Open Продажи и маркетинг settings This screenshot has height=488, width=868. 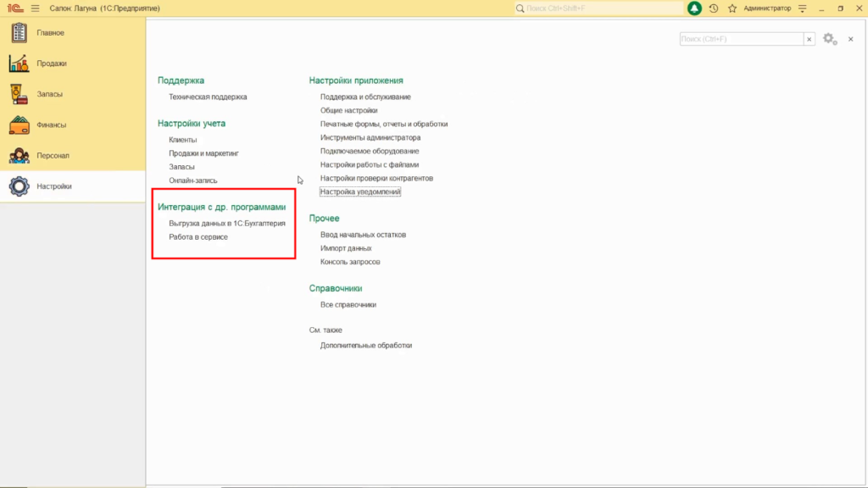click(x=203, y=153)
